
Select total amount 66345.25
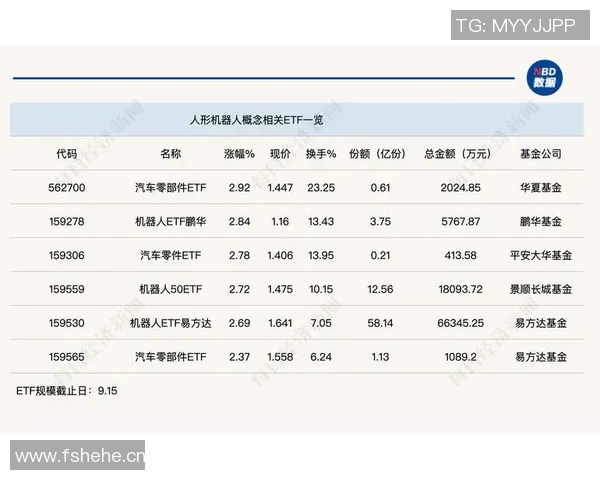click(460, 323)
